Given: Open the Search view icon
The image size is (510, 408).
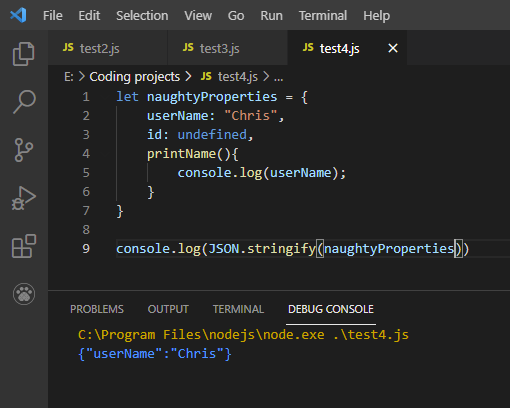Looking at the screenshot, I should (24, 102).
